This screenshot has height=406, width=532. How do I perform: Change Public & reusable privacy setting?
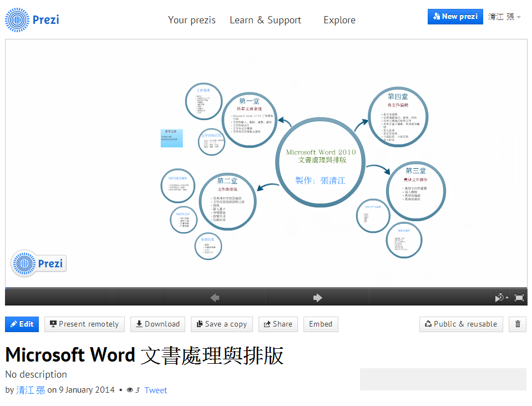point(461,324)
